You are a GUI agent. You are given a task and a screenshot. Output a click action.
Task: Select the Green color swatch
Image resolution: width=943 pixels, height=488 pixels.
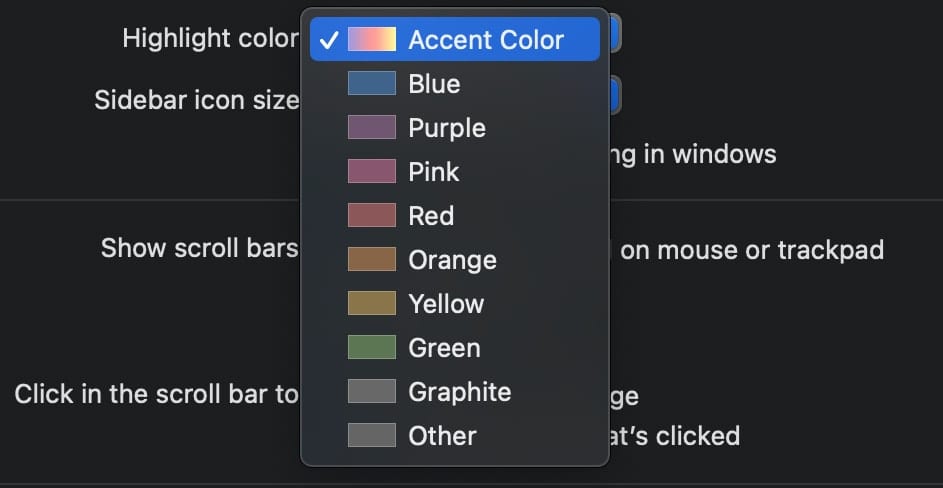click(x=372, y=348)
